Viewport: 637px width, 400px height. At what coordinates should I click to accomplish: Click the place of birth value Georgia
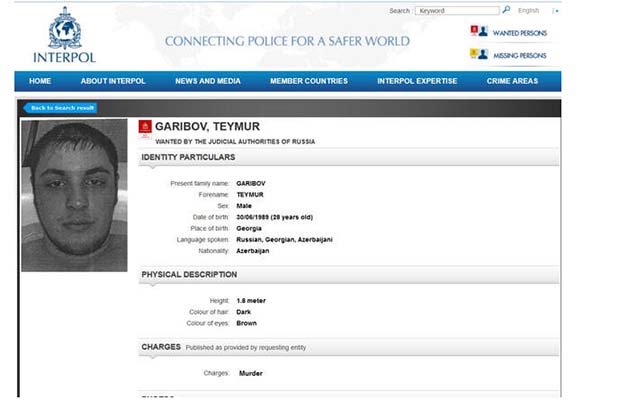pos(249,228)
